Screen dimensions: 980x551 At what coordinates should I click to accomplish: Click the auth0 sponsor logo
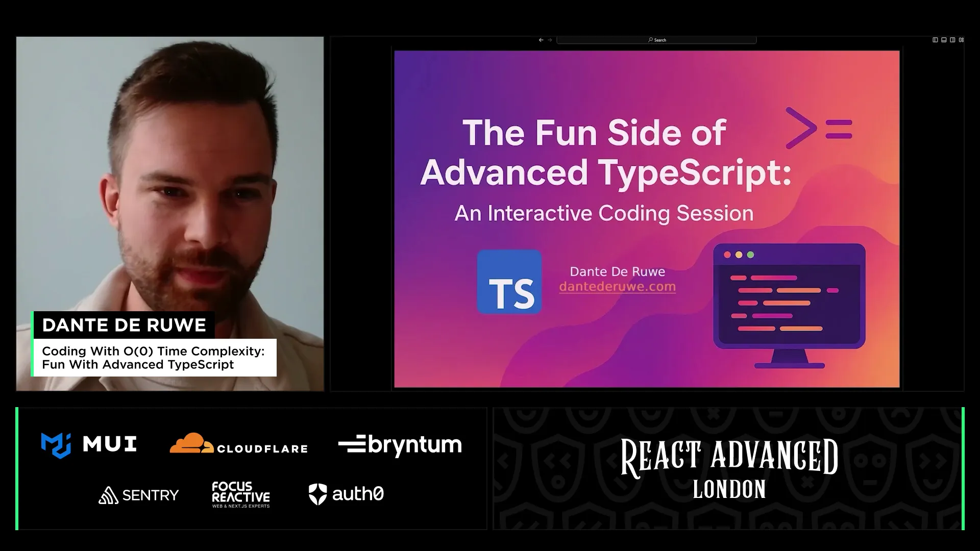[x=346, y=494]
